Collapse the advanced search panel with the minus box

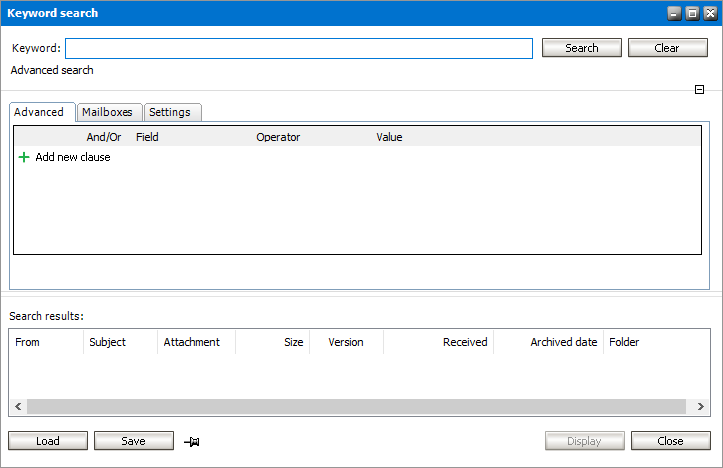click(699, 89)
